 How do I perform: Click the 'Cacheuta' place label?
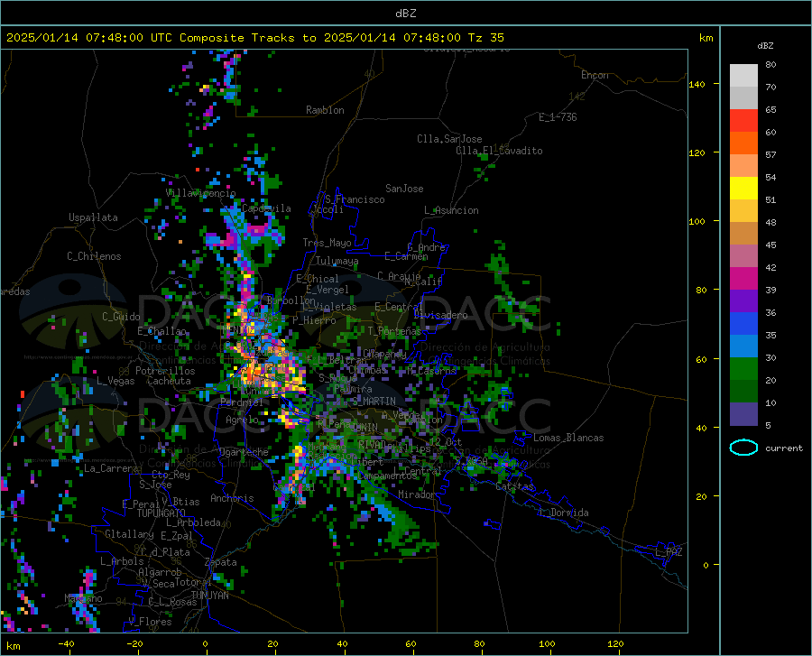pyautogui.click(x=169, y=381)
